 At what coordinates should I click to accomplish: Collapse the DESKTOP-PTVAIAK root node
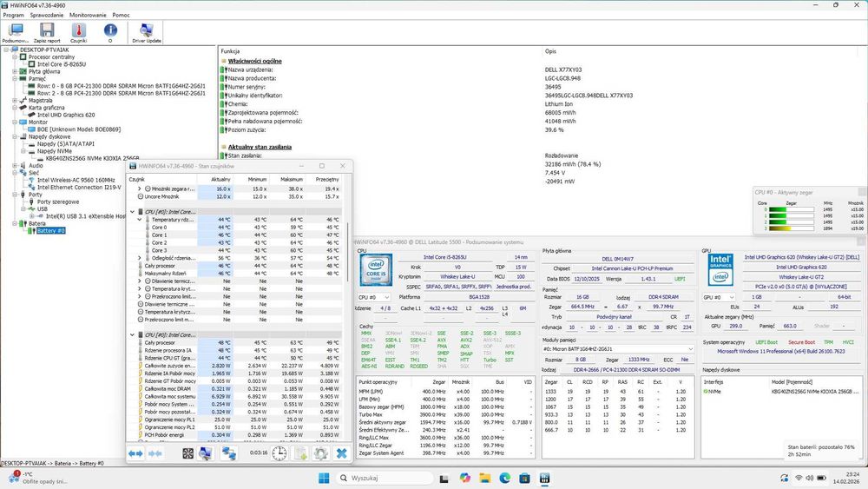pos(6,50)
